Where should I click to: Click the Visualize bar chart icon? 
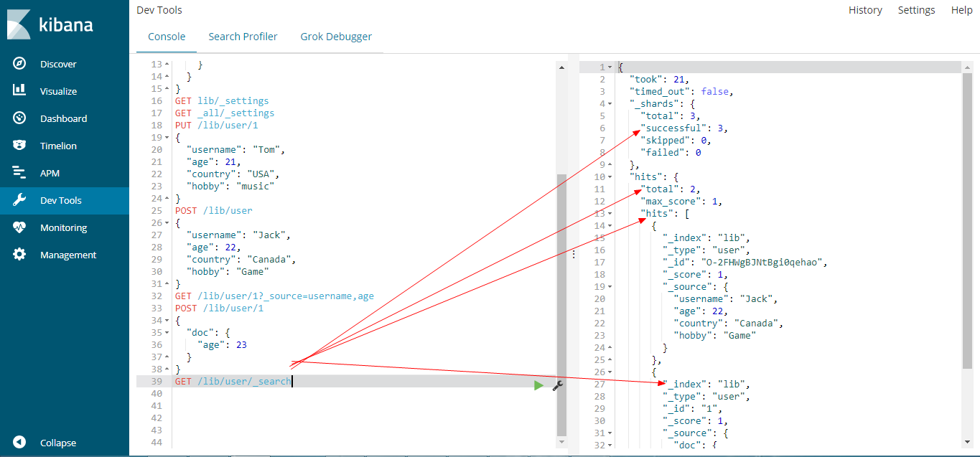(x=19, y=90)
